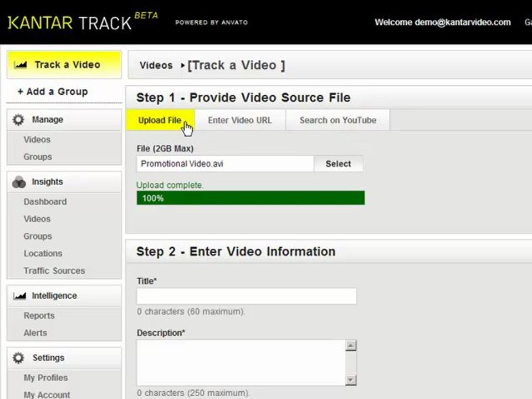Switch to Enter Video URL tab
The image size is (532, 399).
pyautogui.click(x=240, y=120)
